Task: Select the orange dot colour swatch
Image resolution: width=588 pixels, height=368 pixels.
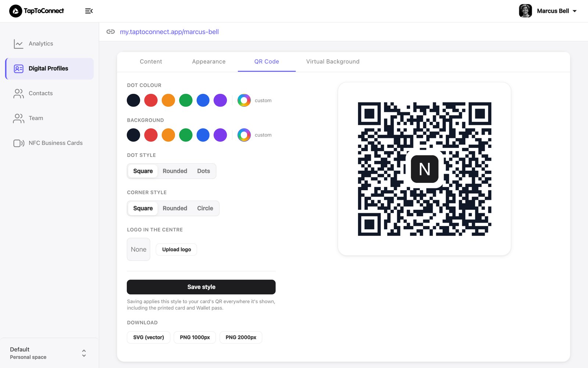Action: [168, 100]
